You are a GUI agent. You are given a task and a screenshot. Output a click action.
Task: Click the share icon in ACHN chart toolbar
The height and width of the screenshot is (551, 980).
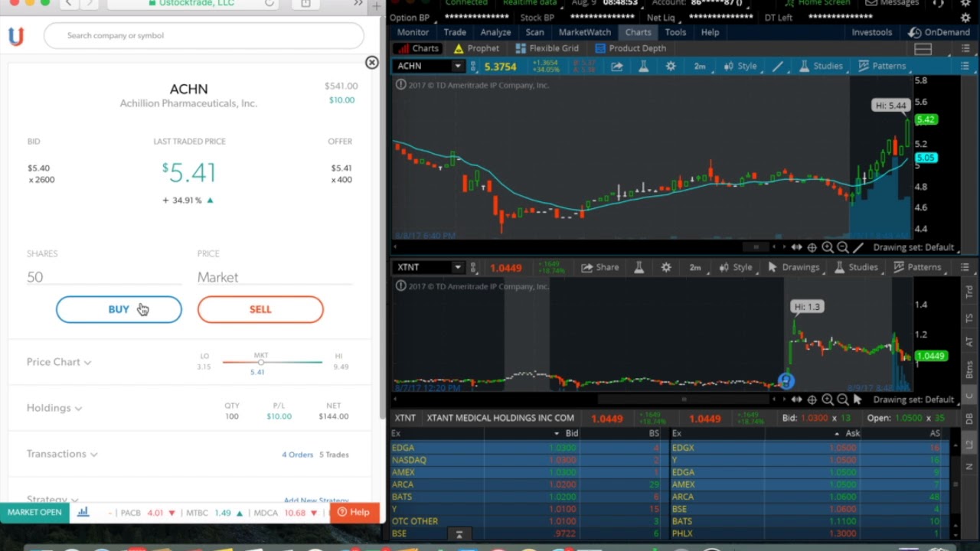[x=616, y=67]
